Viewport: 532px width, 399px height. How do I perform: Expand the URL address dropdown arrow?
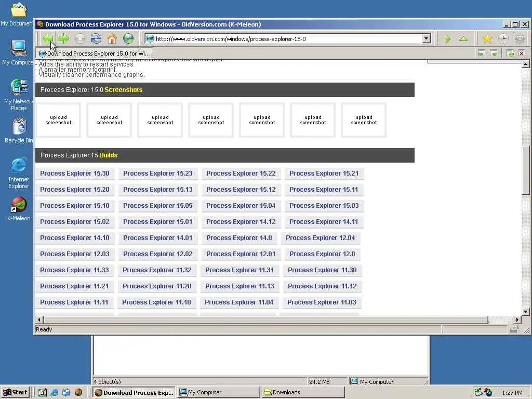coord(427,38)
